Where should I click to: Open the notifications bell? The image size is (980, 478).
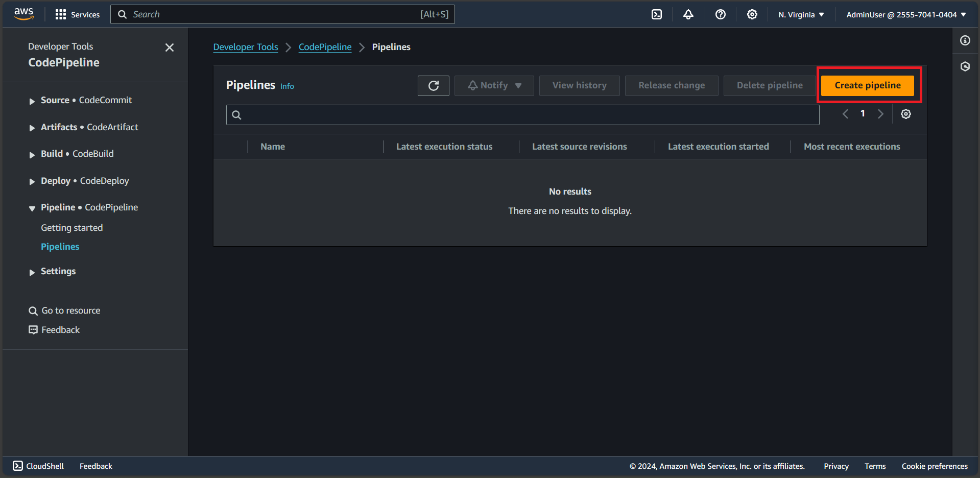[x=688, y=14]
